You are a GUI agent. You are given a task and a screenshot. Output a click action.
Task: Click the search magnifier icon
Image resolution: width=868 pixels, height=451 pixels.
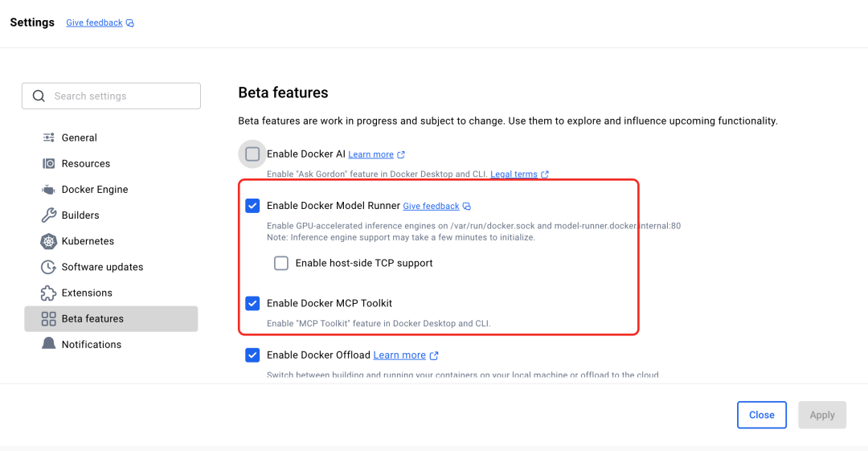tap(39, 96)
